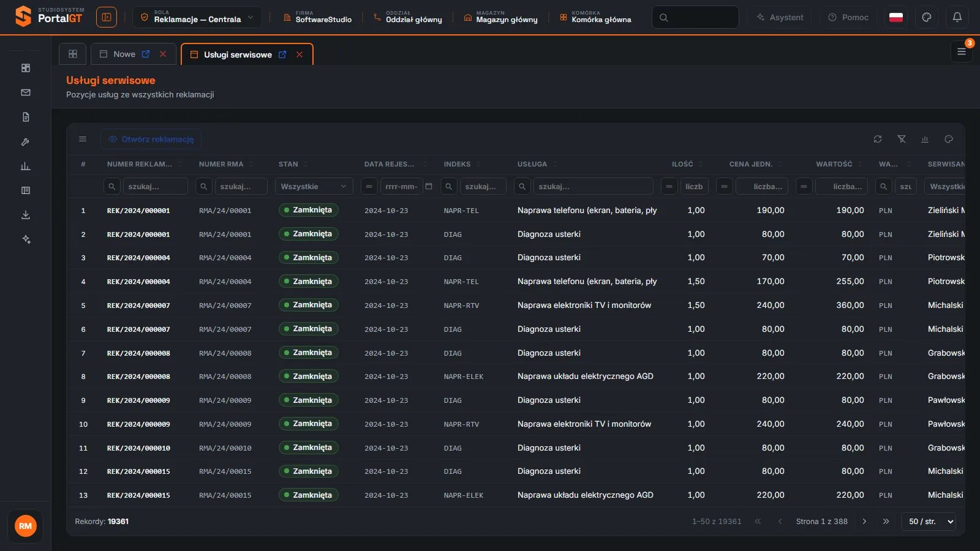Open the Ilość comparison operator selector
This screenshot has width=980, height=551.
pos(669,186)
